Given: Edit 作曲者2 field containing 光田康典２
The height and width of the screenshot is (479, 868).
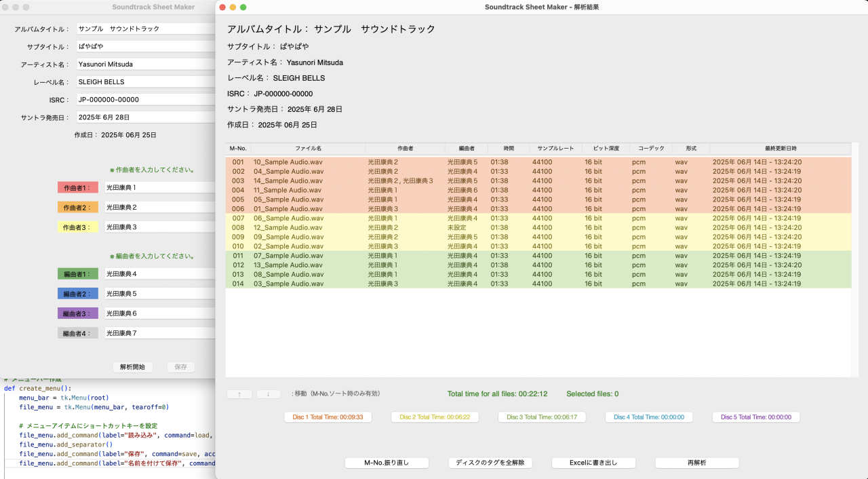Looking at the screenshot, I should pyautogui.click(x=159, y=207).
